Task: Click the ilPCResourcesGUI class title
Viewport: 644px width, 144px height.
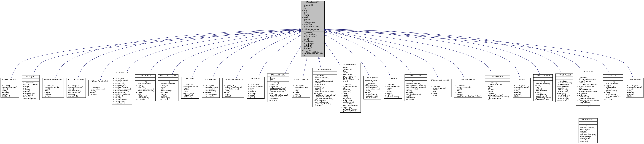Action: coord(468,79)
